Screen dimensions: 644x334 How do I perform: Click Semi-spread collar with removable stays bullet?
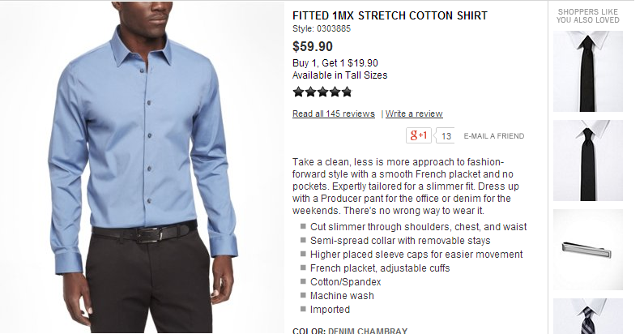400,240
